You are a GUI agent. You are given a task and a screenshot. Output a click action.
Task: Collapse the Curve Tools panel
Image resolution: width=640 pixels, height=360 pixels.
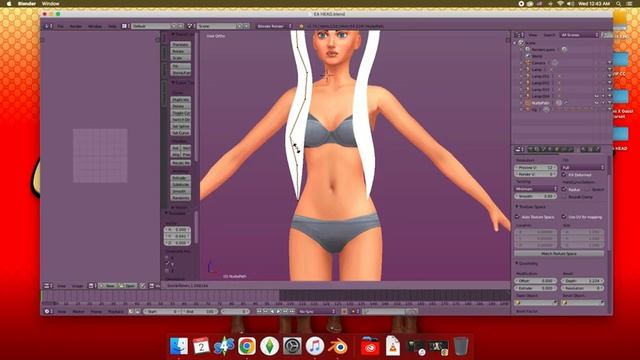pyautogui.click(x=173, y=82)
